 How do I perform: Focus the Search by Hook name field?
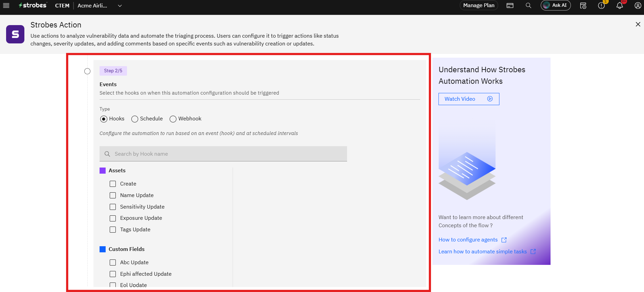(x=223, y=154)
